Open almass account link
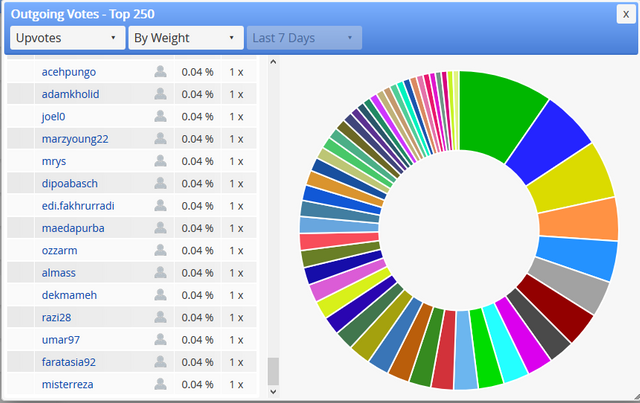 [59, 273]
